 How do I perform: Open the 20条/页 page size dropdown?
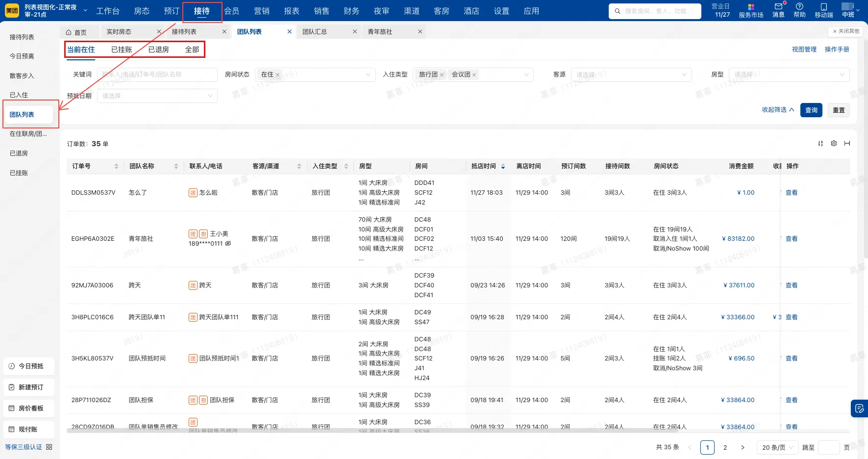click(777, 447)
